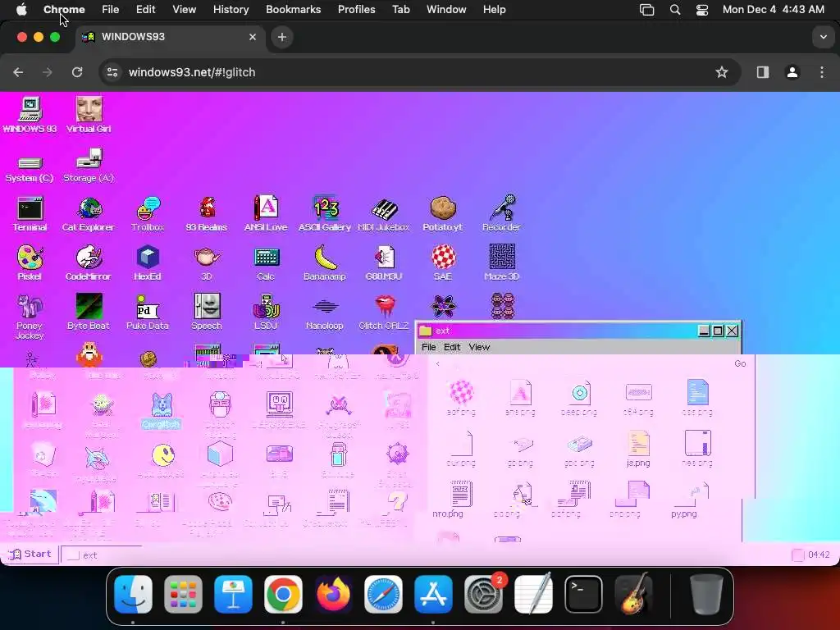Open the Bookmarks menu in menu bar
840x630 pixels.
click(x=293, y=10)
